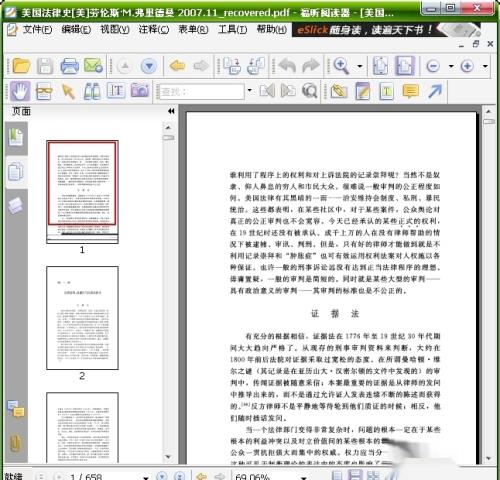This screenshot has width=500, height=480.
Task: Click document scrollbar down arrow
Action: pos(489,459)
